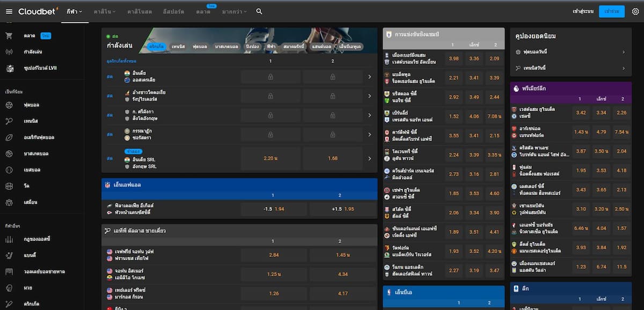Select the คริกเก็ต live sport tab
The width and height of the screenshot is (644, 310).
tap(157, 47)
